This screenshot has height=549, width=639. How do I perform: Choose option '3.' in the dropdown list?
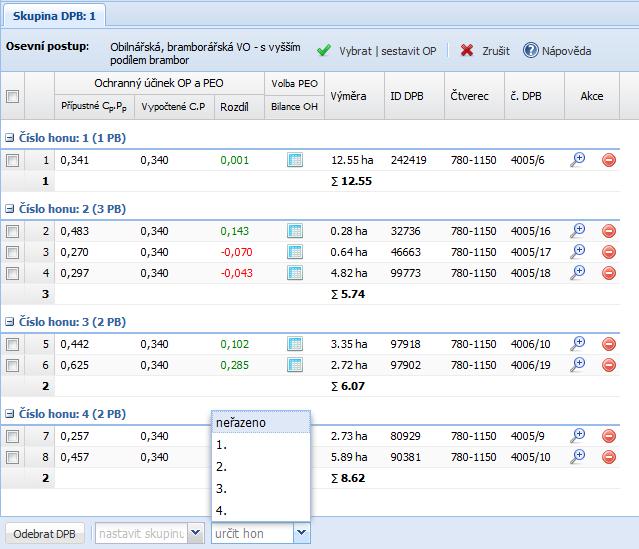pos(261,488)
